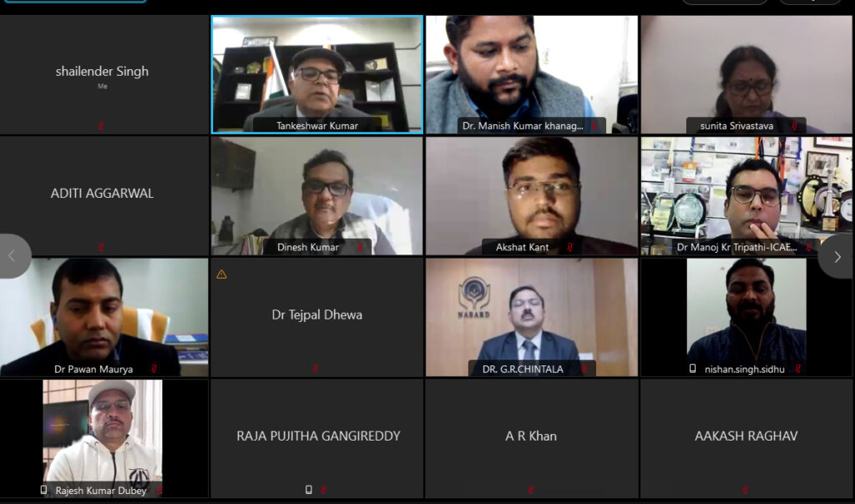Select Dr Manoj Kr Tripathi video tile
This screenshot has width=855, height=504.
(746, 196)
